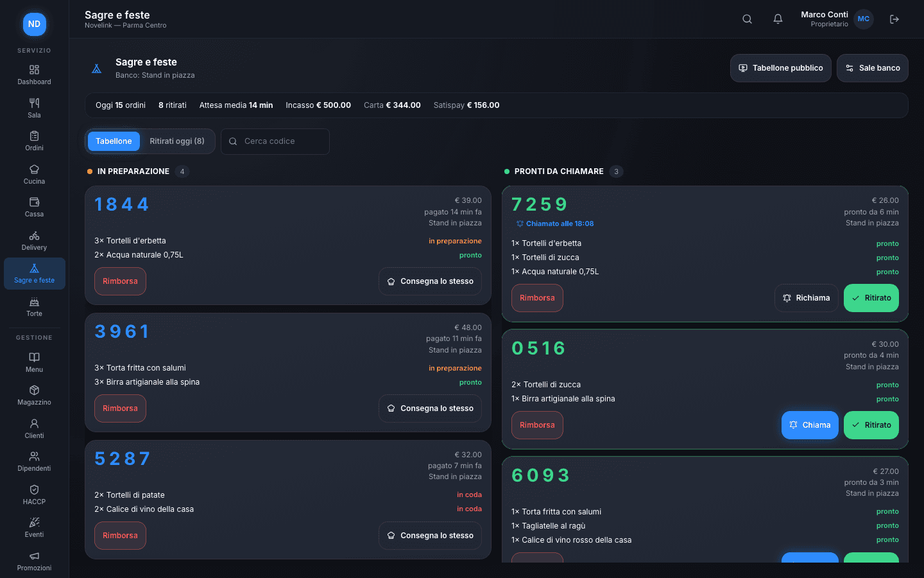Click Chiama for order 0516
Viewport: 924px width, 578px height.
[x=810, y=425]
